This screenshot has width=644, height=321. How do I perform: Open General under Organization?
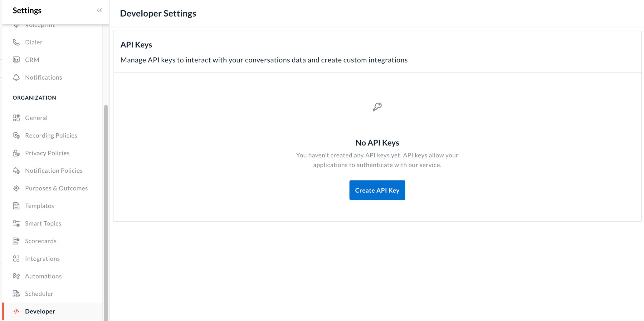click(x=36, y=118)
